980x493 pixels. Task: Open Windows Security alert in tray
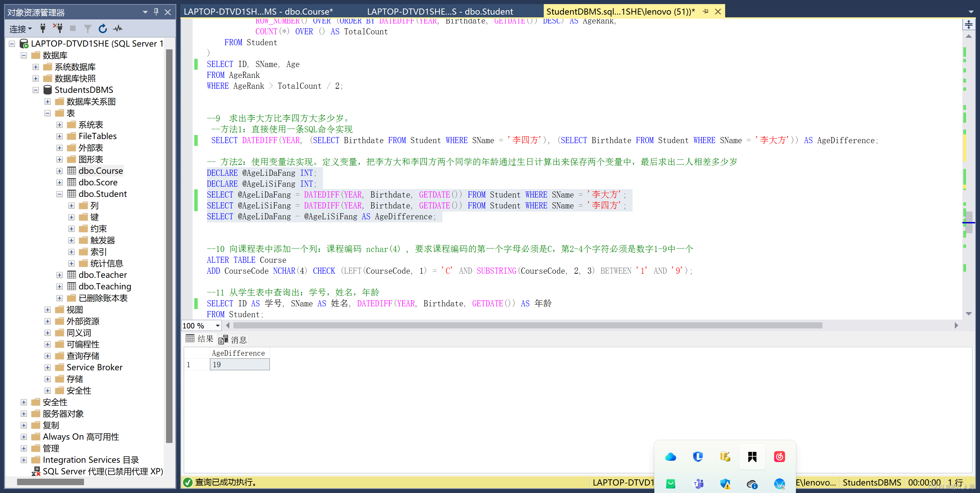coord(725,484)
